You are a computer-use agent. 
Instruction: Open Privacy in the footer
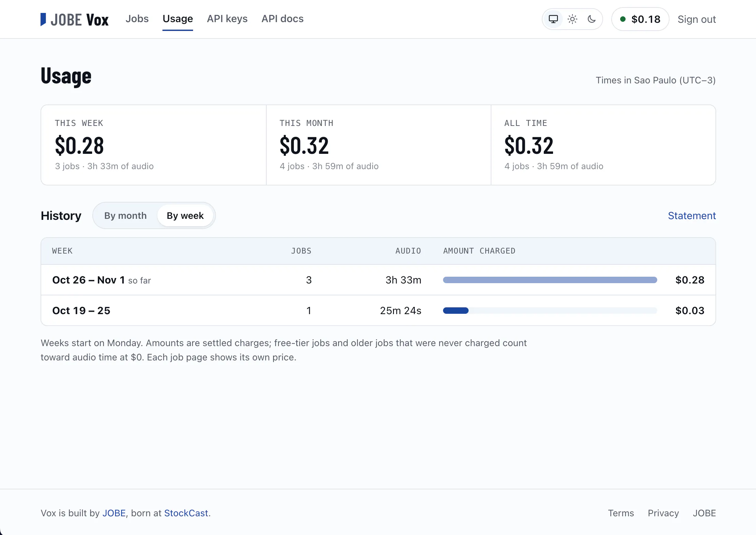point(663,513)
